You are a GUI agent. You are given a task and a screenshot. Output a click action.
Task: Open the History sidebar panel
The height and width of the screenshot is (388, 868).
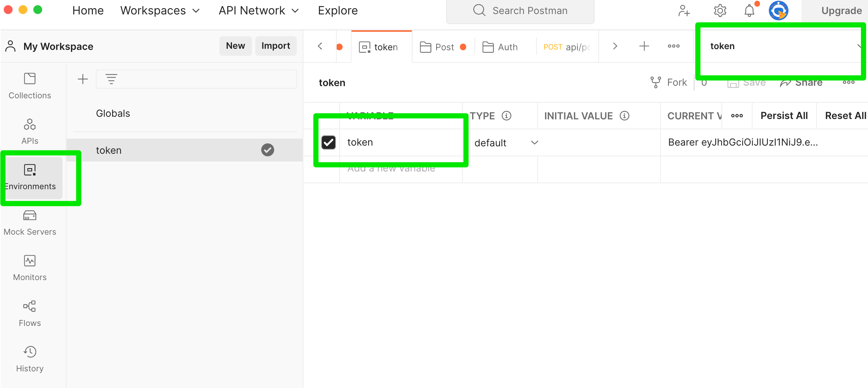pos(30,359)
